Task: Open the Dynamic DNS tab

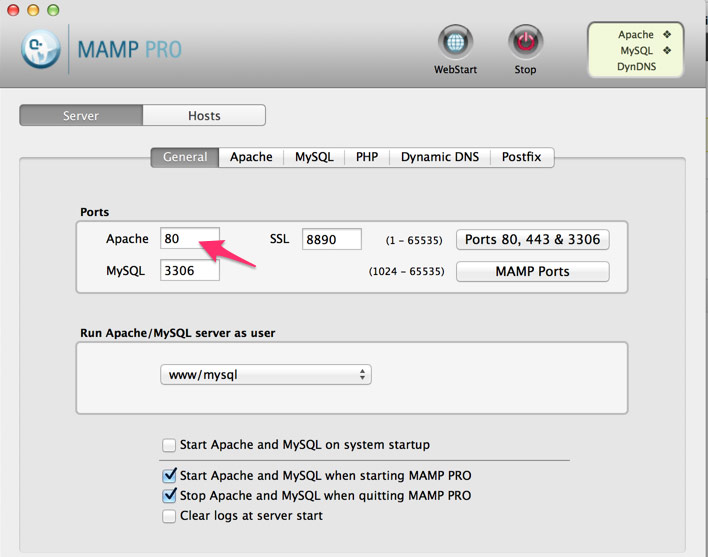Action: (x=440, y=157)
